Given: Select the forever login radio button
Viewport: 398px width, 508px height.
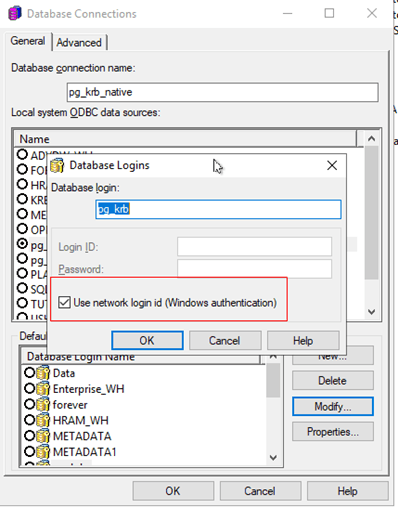Looking at the screenshot, I should point(30,404).
